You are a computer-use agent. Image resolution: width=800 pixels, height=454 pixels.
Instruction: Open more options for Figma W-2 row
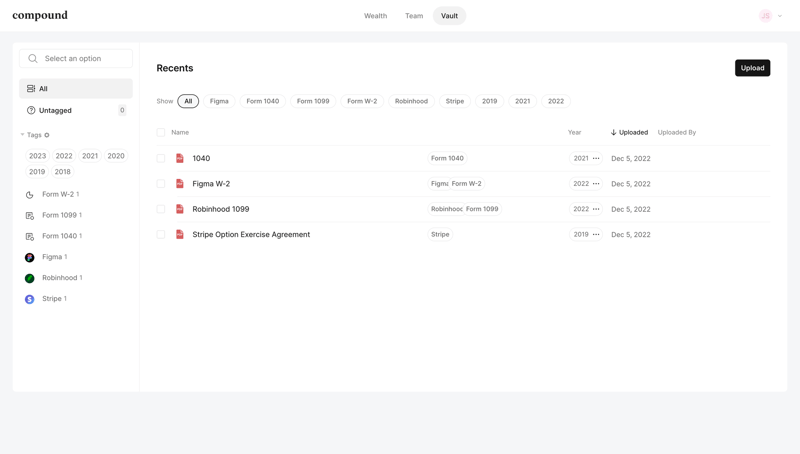(596, 184)
